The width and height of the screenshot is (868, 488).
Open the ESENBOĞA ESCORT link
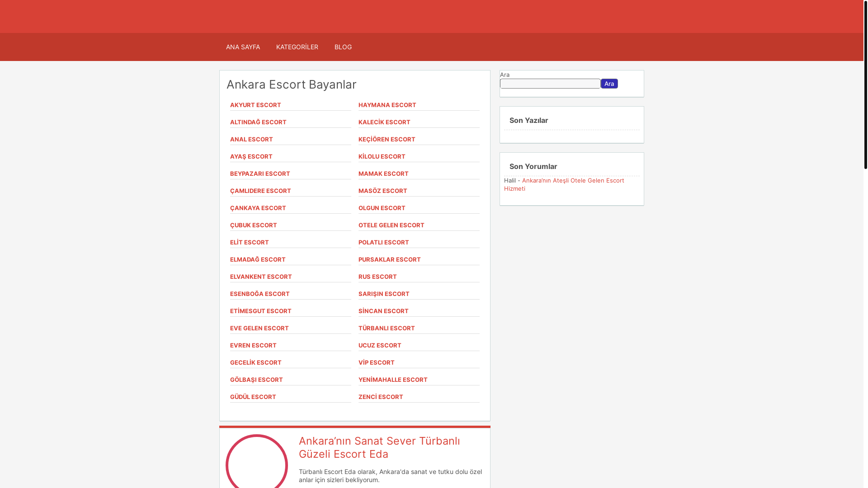coord(260,294)
